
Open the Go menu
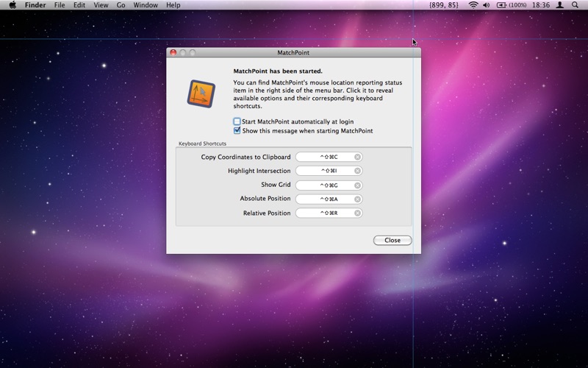point(121,5)
